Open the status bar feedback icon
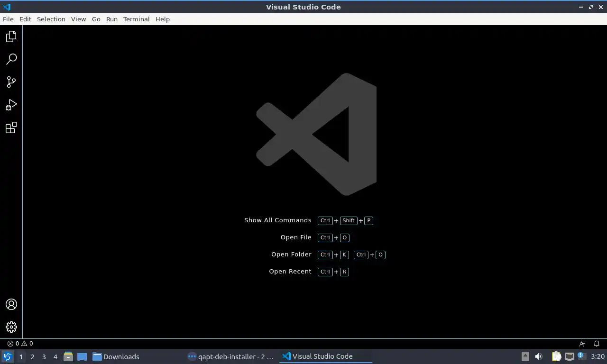The width and height of the screenshot is (607, 364). [582, 344]
